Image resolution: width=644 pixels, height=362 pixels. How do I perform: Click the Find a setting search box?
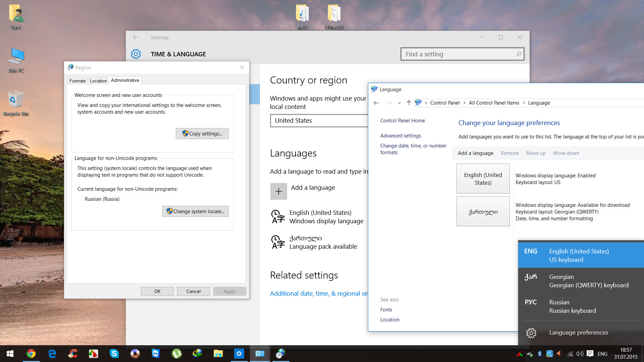[x=459, y=54]
